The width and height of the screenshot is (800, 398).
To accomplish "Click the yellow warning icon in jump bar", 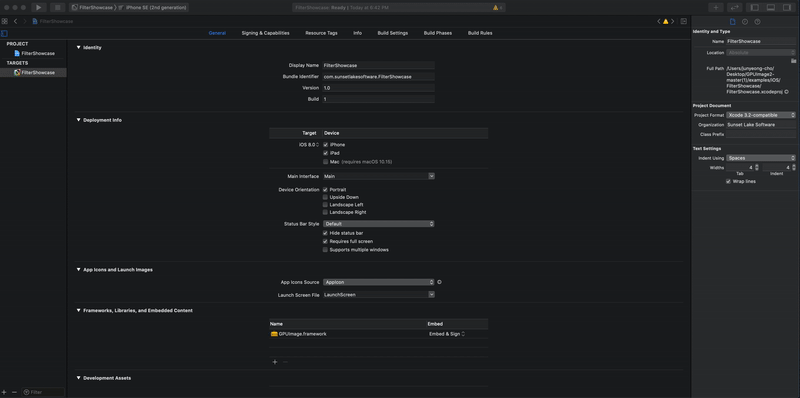I will (665, 21).
